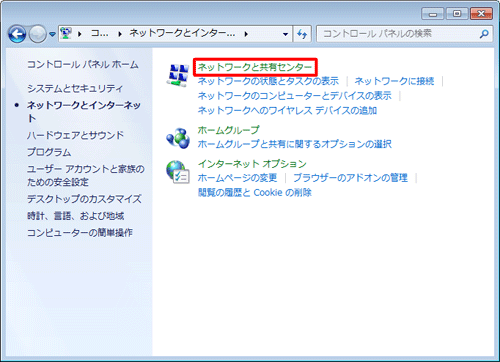Viewport: 500px width, 362px height.
Task: Open ネットワークと共有センター heading link
Action: click(x=255, y=67)
